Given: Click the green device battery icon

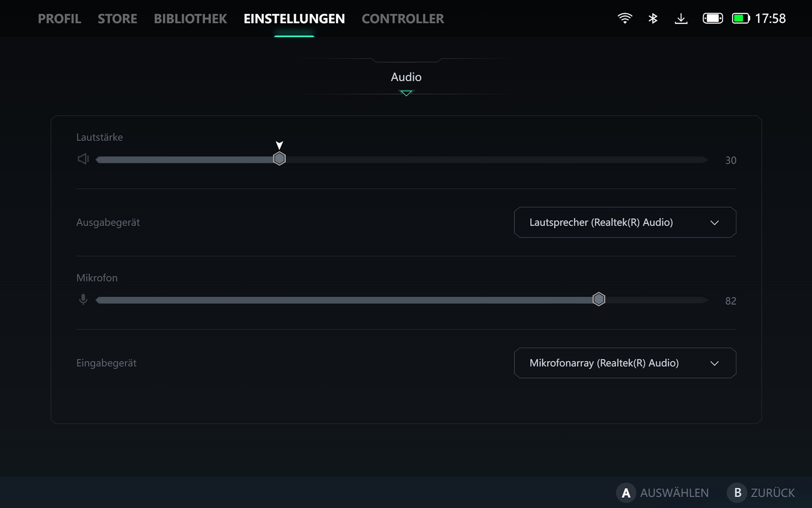Looking at the screenshot, I should (x=741, y=18).
